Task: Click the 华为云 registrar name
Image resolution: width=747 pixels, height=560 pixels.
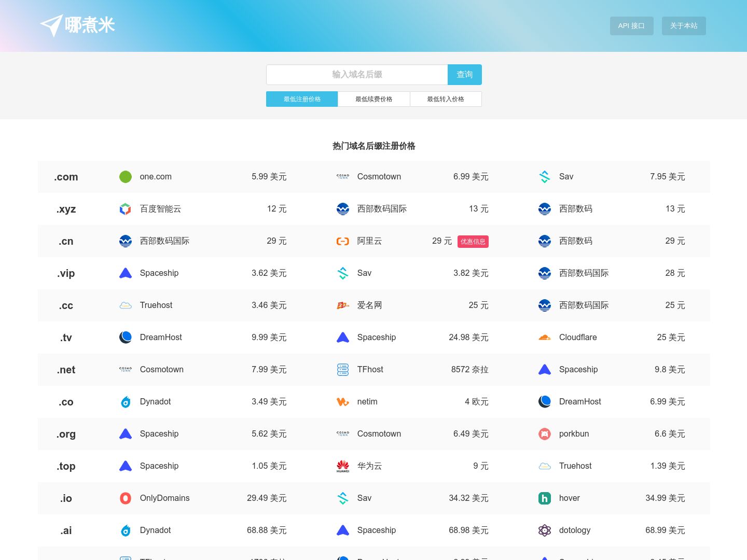Action: pyautogui.click(x=369, y=466)
